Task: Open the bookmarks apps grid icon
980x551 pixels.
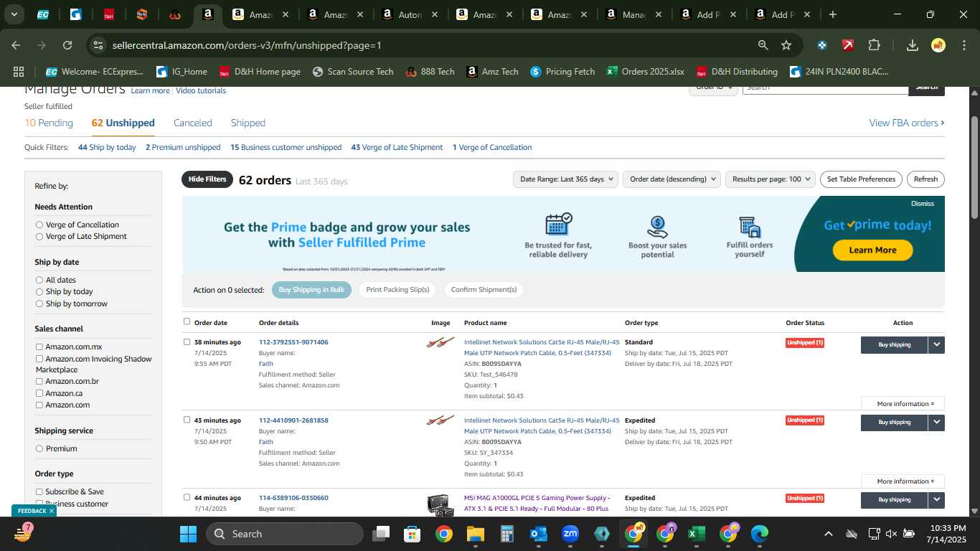Action: (x=19, y=72)
